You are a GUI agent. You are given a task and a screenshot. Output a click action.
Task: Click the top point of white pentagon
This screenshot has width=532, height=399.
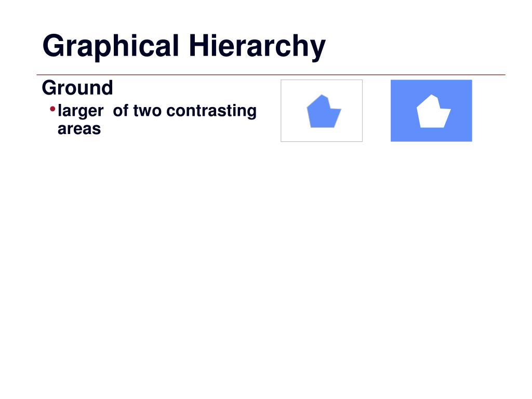432,96
